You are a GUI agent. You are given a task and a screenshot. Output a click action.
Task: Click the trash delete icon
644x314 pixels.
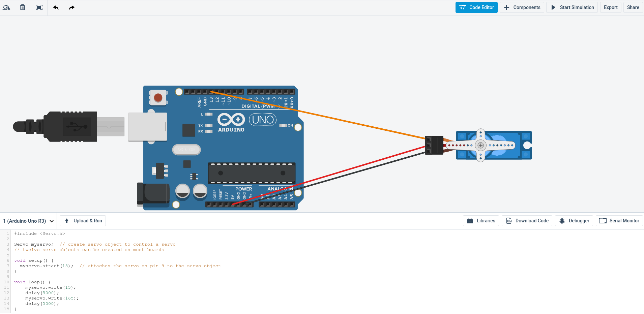23,7
